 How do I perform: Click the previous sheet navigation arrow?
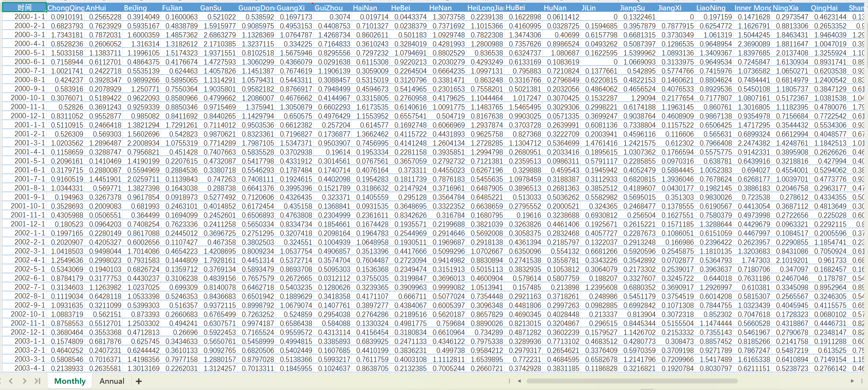click(11, 381)
